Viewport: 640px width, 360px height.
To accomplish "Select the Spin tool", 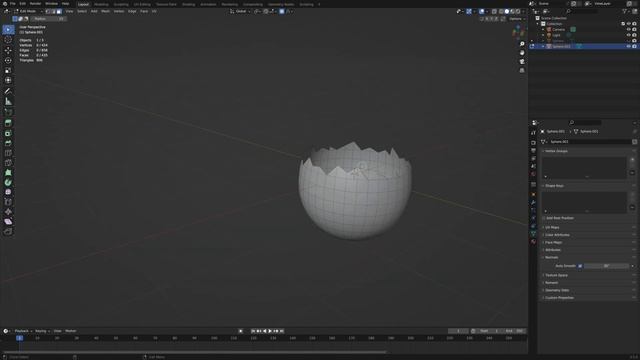I will click(8, 182).
